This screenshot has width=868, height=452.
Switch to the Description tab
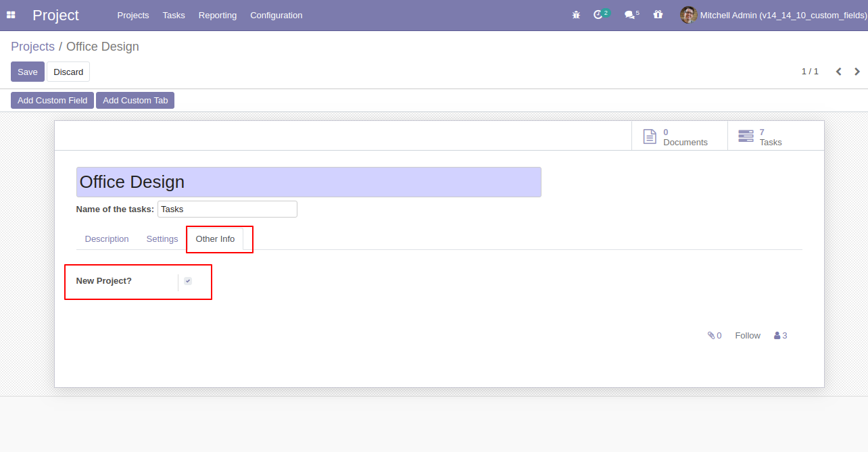(x=107, y=239)
